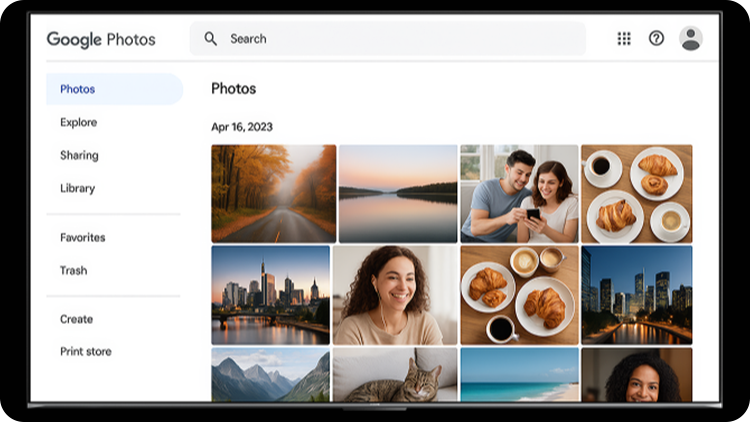Open the Trash folder
This screenshot has height=422, width=750.
(x=74, y=270)
